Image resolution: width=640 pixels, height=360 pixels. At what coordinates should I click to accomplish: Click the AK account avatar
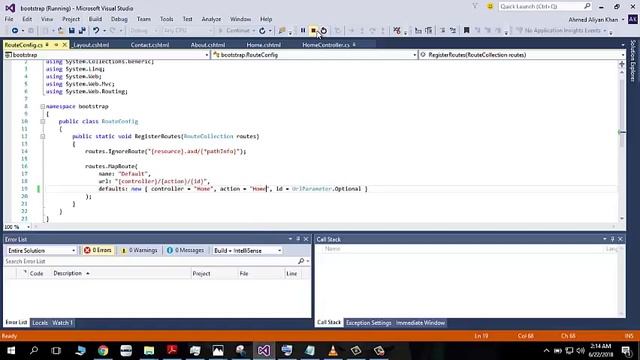[633, 19]
